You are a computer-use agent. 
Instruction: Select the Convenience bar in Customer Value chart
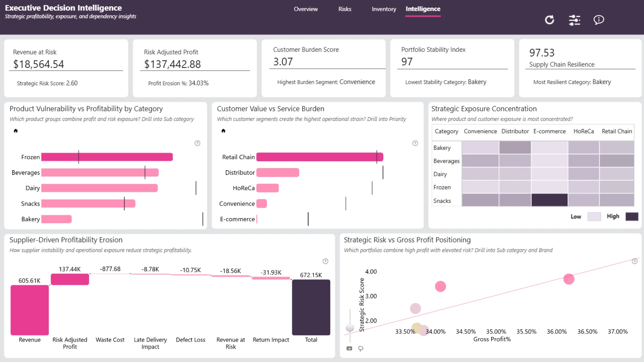point(262,203)
